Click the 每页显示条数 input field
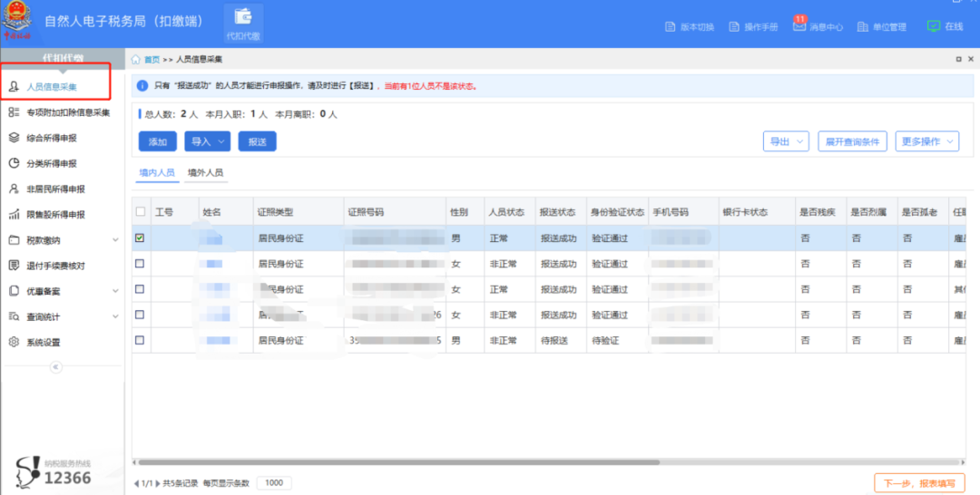The height and width of the screenshot is (495, 980). [x=274, y=483]
